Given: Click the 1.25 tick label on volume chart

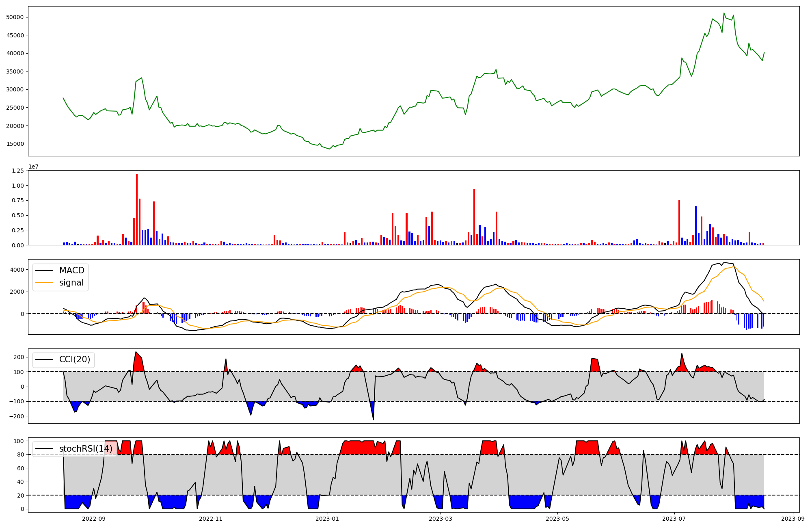Looking at the screenshot, I should click(18, 171).
